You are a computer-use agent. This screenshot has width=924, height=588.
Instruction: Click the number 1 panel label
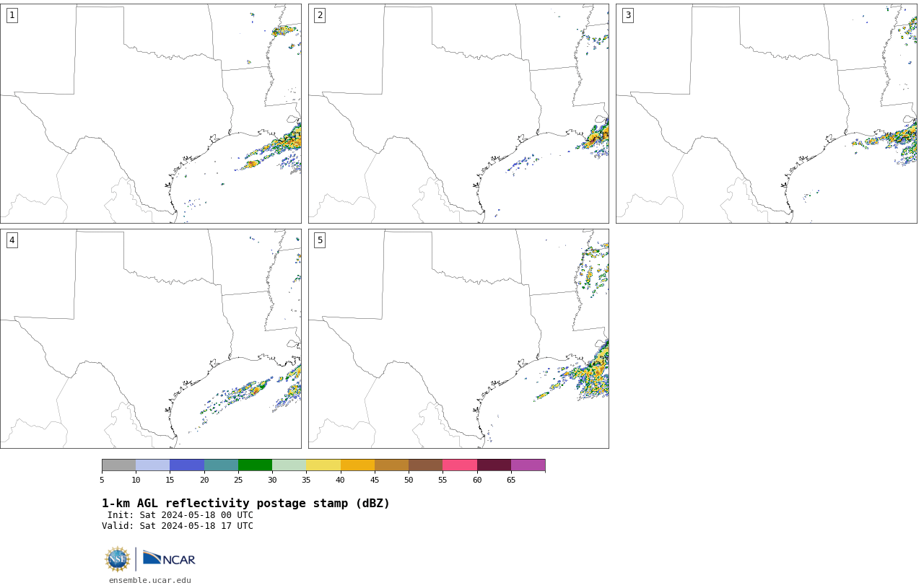tap(12, 15)
